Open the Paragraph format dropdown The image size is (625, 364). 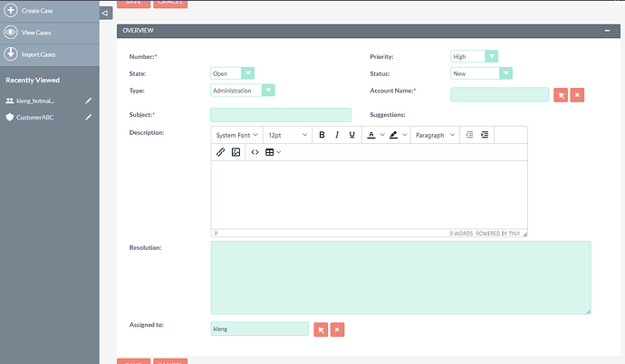click(x=435, y=135)
